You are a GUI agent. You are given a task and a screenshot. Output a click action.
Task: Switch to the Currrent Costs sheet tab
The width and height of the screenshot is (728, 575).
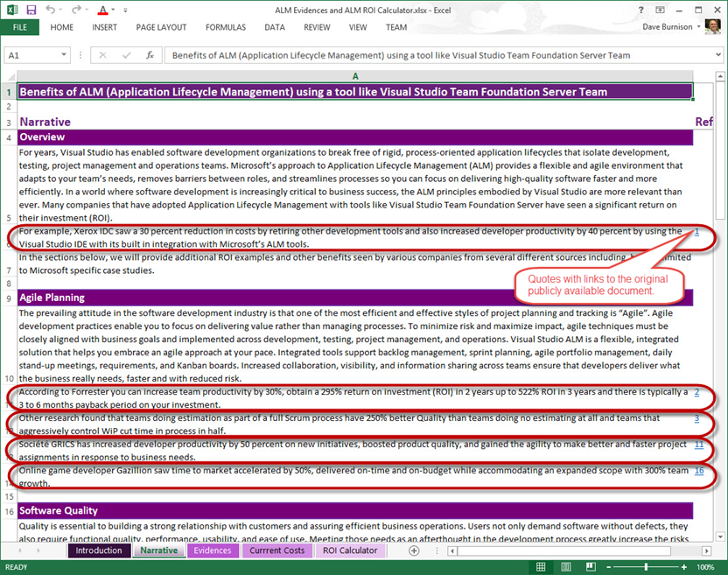(277, 550)
